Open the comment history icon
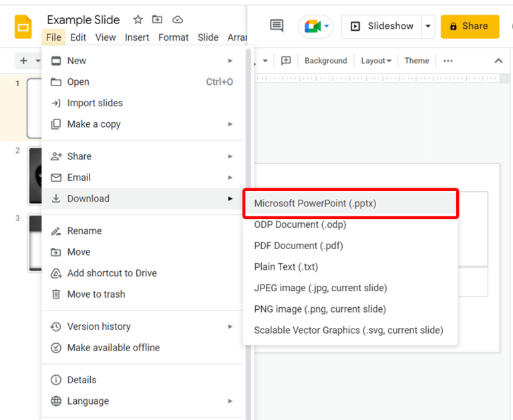The width and height of the screenshot is (513, 420). pyautogui.click(x=277, y=25)
